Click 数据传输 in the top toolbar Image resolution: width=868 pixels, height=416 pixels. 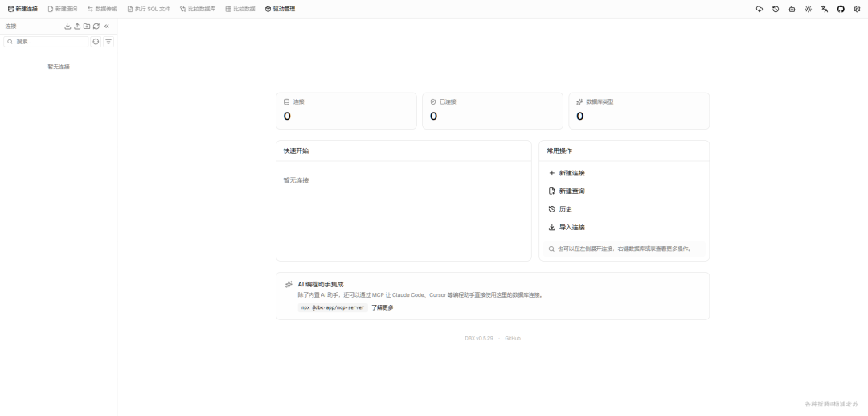pyautogui.click(x=102, y=9)
